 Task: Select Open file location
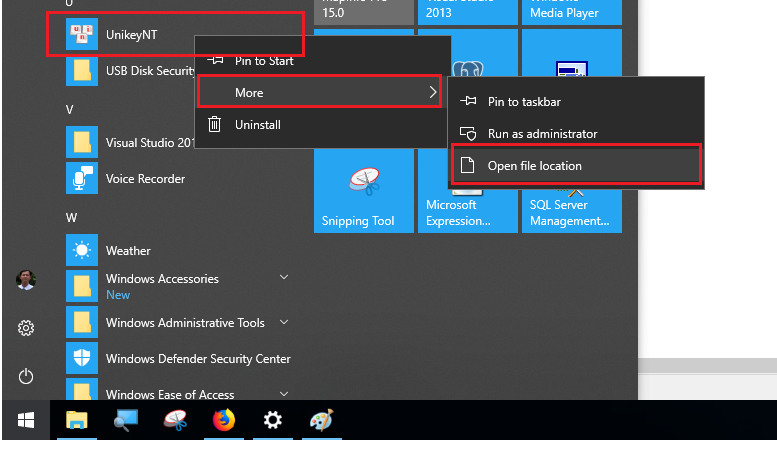pos(576,165)
